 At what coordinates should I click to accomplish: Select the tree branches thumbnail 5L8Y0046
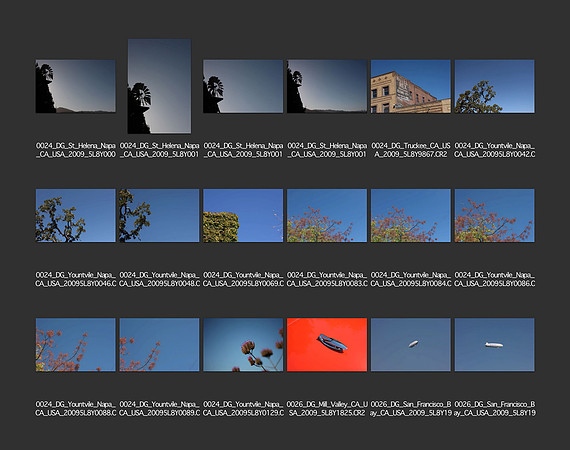pos(76,215)
